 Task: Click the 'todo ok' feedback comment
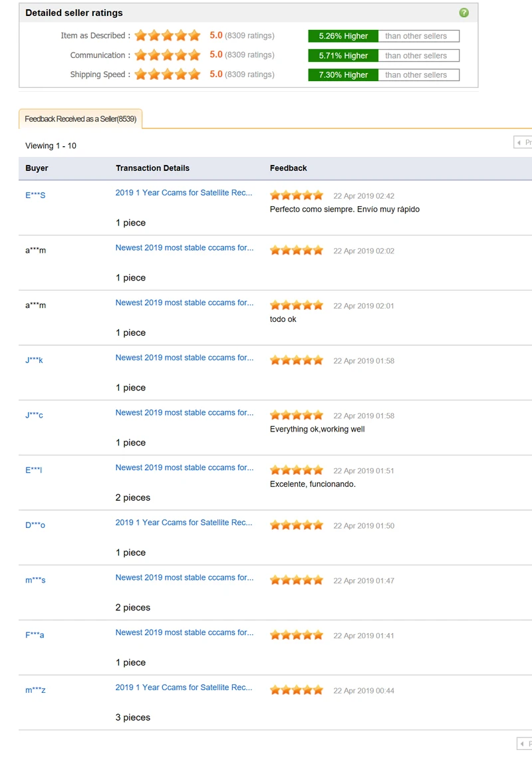click(x=283, y=320)
